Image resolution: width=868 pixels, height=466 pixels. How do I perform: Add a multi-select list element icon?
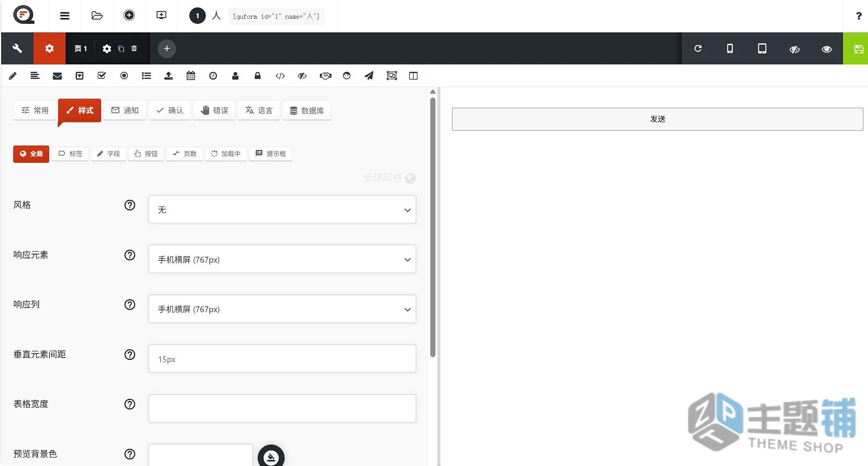146,76
